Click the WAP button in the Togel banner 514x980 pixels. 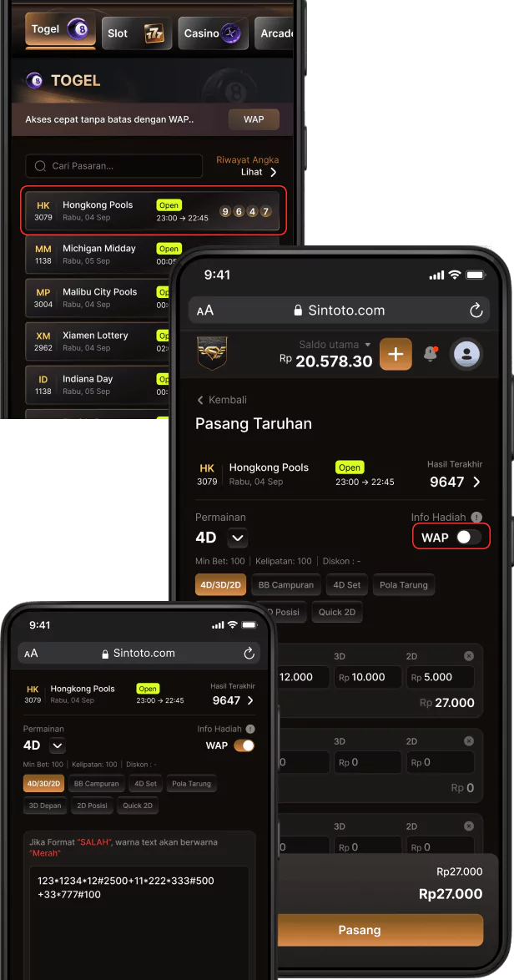254,119
